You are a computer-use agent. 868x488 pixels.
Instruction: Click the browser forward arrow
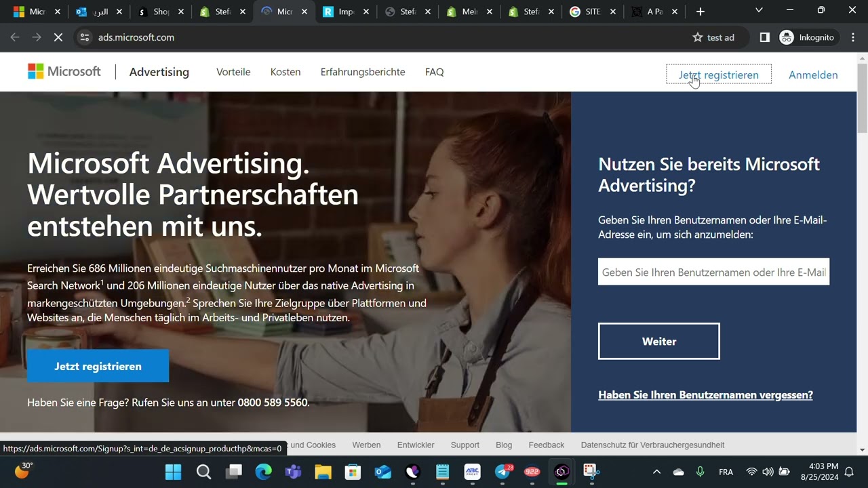37,37
